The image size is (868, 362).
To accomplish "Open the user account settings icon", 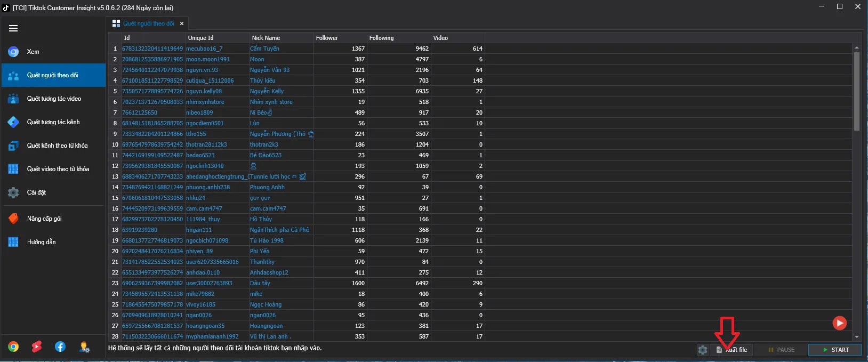I will coord(84,347).
